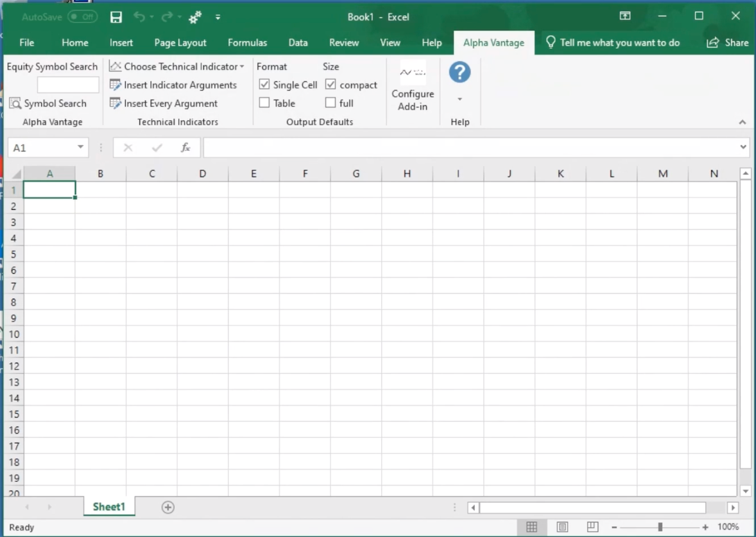Click the 100% zoom level
This screenshot has height=537, width=756.
click(x=728, y=527)
